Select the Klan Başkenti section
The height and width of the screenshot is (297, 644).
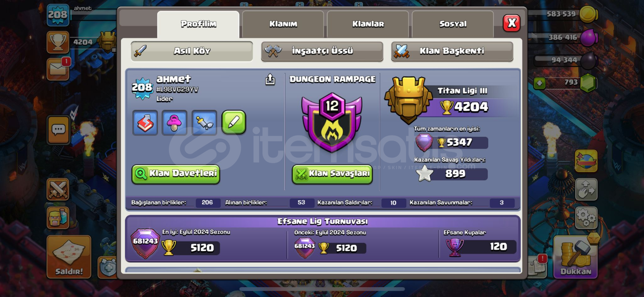pyautogui.click(x=452, y=51)
